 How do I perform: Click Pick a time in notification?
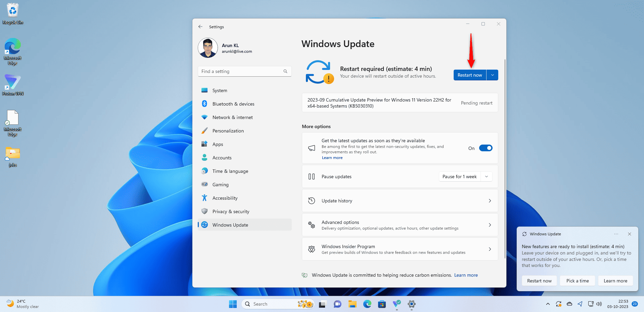pyautogui.click(x=578, y=281)
